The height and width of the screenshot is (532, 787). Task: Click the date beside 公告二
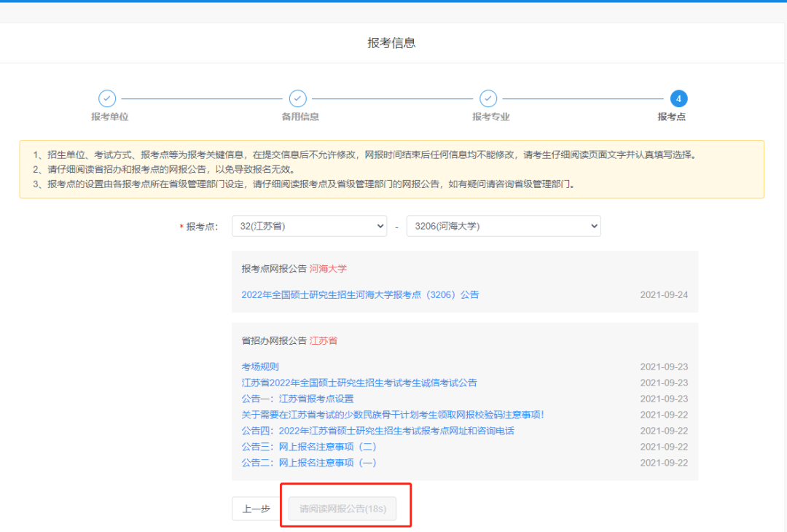point(664,463)
